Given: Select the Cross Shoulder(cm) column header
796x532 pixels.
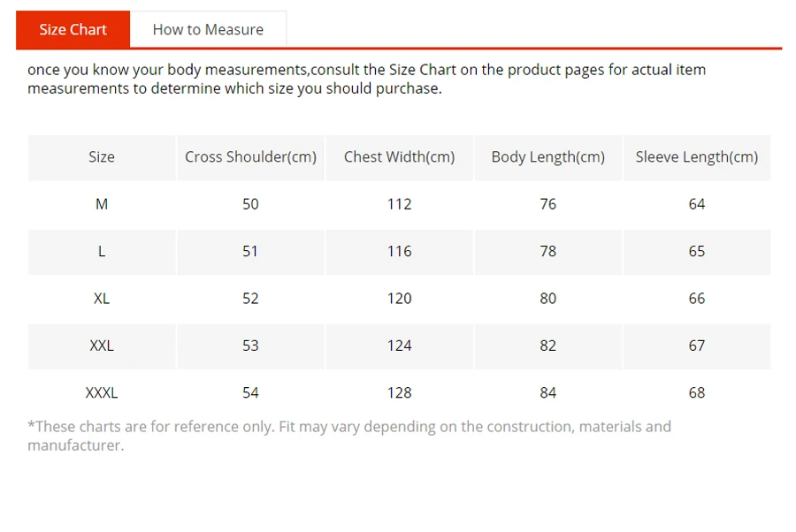Looking at the screenshot, I should click(250, 157).
